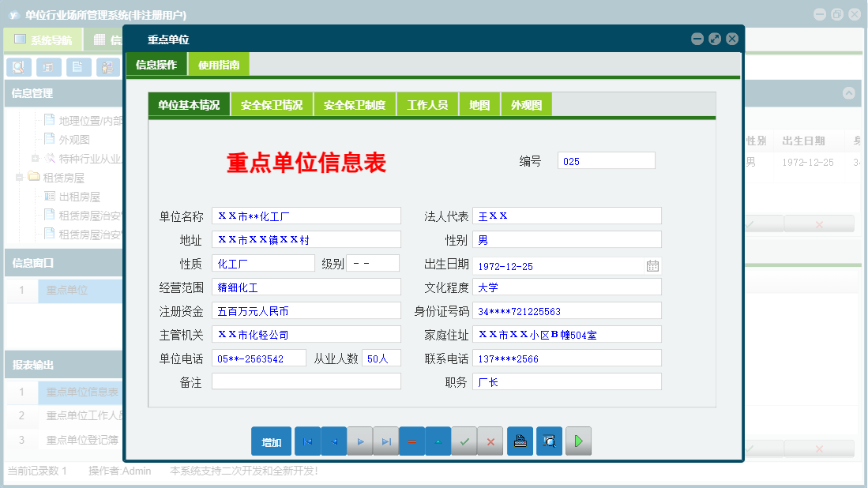Viewport: 868px width, 488px height.
Task: Open print preview via the magnifier-printer icon
Action: [549, 441]
